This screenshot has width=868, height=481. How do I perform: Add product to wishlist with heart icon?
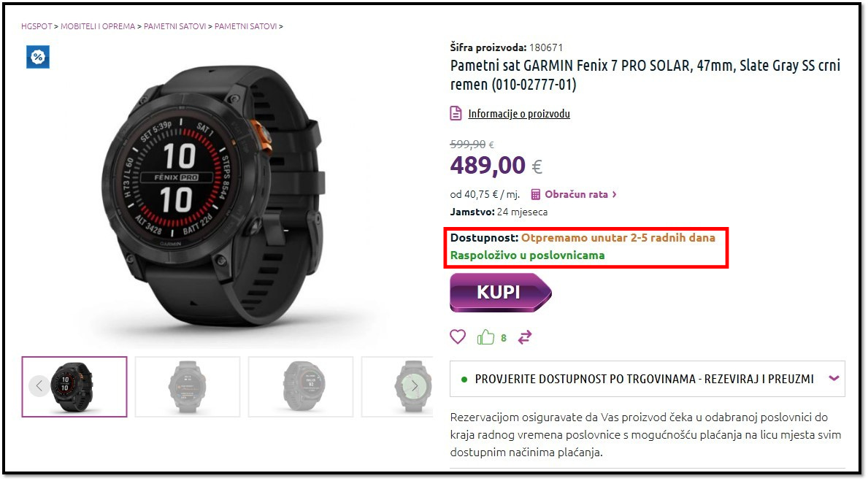pyautogui.click(x=458, y=336)
